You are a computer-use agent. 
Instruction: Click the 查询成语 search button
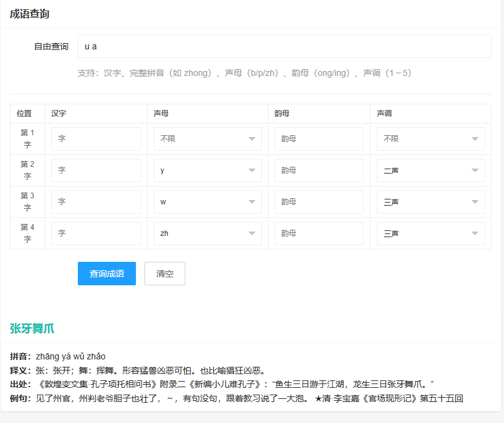pos(106,273)
